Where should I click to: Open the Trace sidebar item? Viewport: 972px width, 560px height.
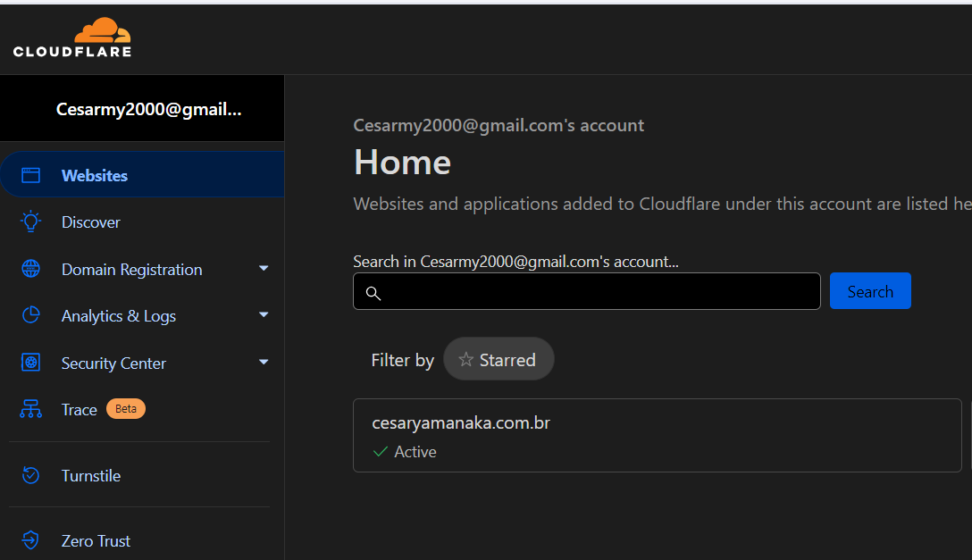point(143,409)
